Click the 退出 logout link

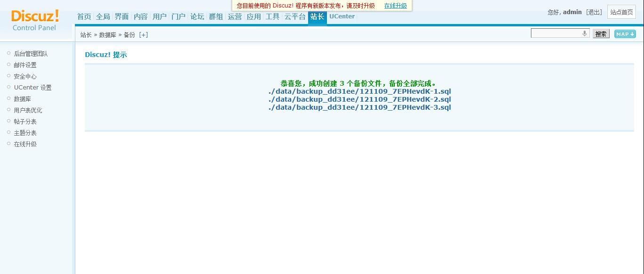pos(594,12)
